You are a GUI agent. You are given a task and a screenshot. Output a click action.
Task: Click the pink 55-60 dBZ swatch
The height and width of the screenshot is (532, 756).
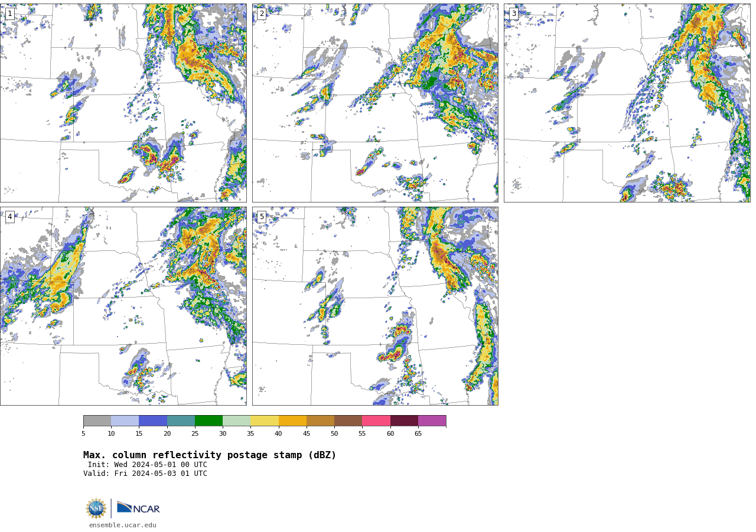pyautogui.click(x=376, y=420)
